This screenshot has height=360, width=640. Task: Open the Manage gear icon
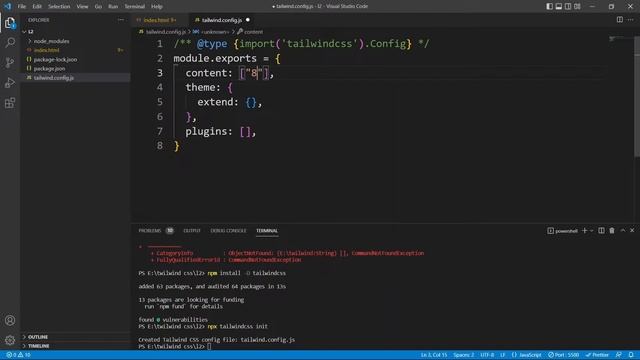[10, 340]
